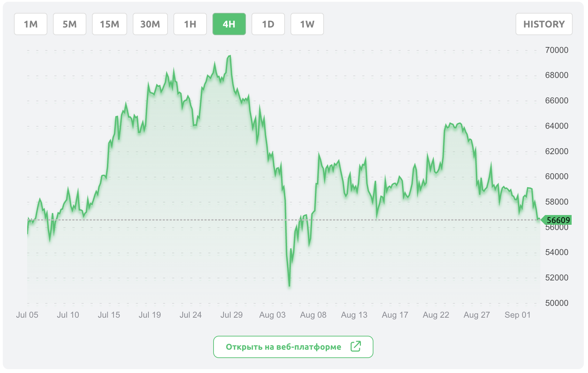Choose the 15M chart interval

click(109, 24)
